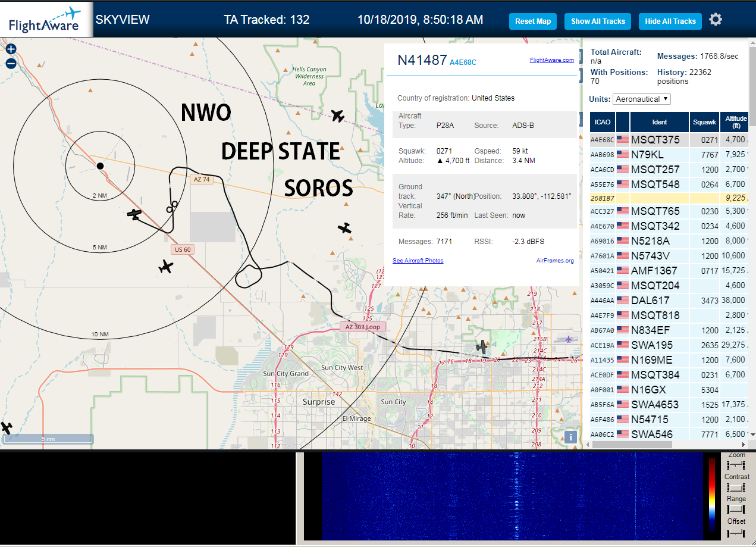This screenshot has height=547, width=756.
Task: Click the waterfall Zoom slider
Action: tap(736, 464)
